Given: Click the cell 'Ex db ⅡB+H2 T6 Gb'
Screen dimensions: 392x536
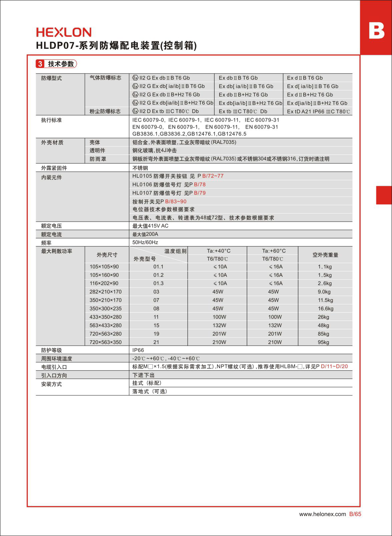Looking at the screenshot, I should tap(243, 95).
